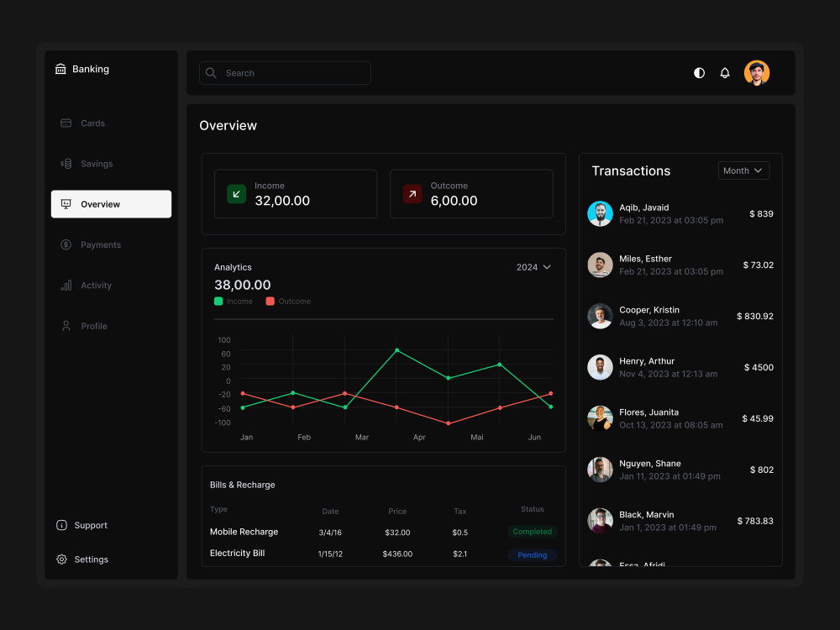The image size is (840, 630).
Task: Click the $ 830.92 transaction amount
Action: [x=755, y=316]
